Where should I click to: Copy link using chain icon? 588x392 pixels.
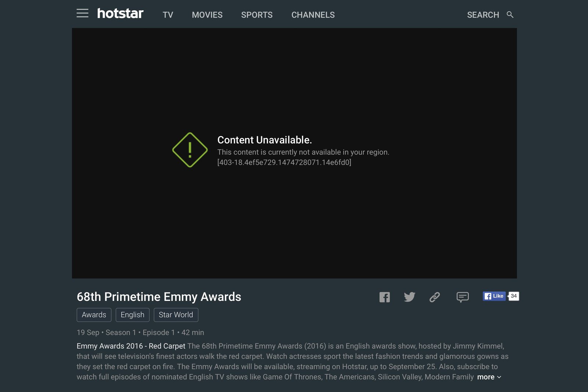pyautogui.click(x=435, y=297)
